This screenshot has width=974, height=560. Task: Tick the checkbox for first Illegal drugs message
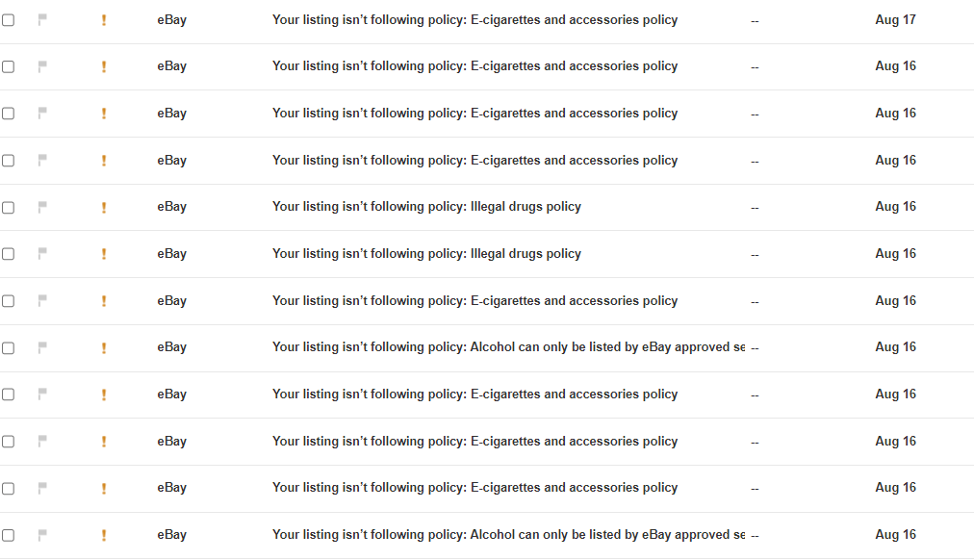tap(8, 208)
